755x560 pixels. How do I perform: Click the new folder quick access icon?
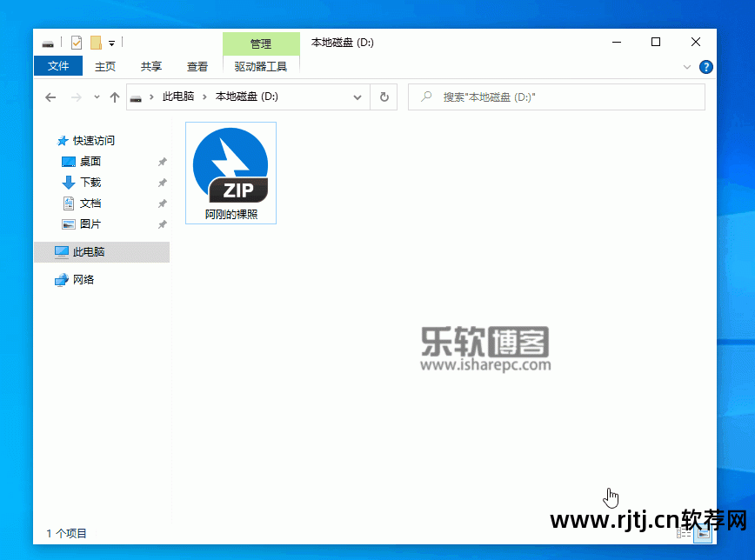[96, 42]
